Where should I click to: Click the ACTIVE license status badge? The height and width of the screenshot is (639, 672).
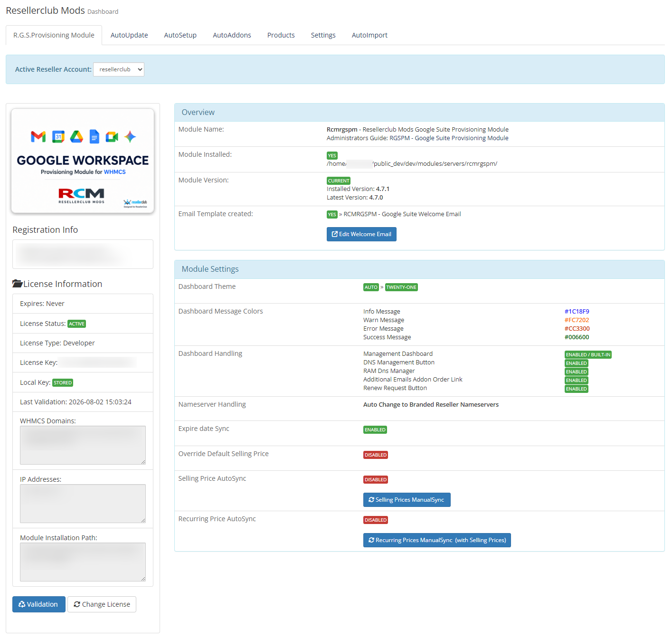[76, 324]
